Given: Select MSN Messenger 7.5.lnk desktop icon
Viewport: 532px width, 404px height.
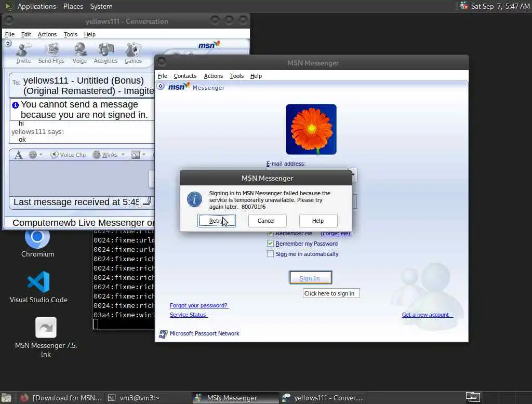Looking at the screenshot, I should (46, 337).
